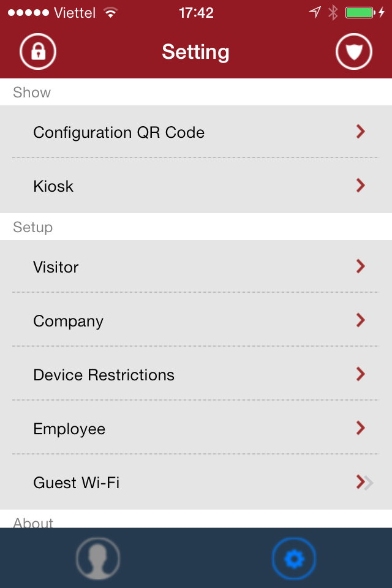Open Device Restrictions chevron arrow
This screenshot has width=392, height=588.
(x=360, y=374)
